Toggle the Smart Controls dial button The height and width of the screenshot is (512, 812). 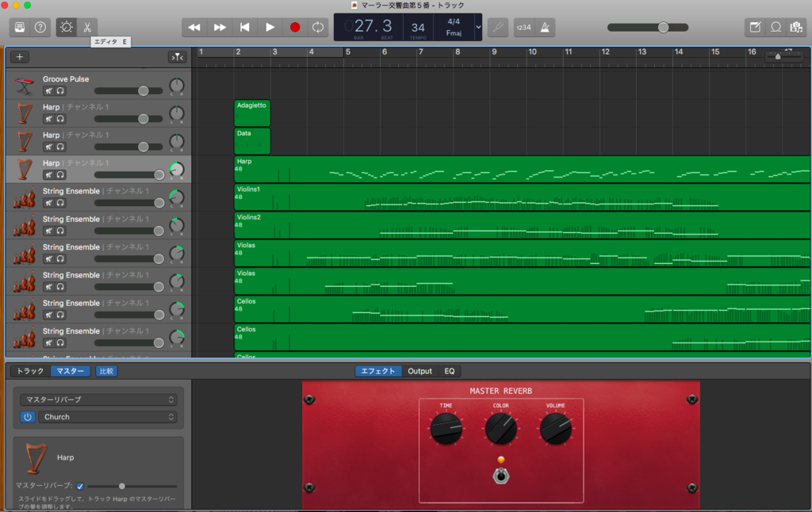67,27
